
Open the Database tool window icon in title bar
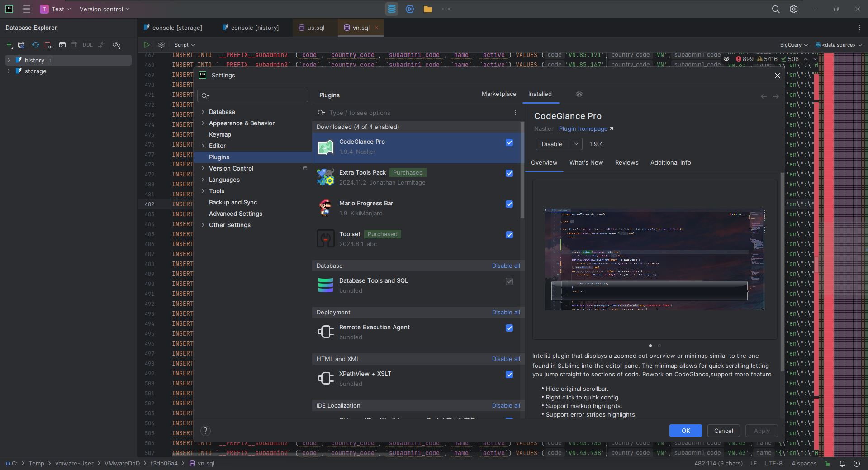click(392, 9)
